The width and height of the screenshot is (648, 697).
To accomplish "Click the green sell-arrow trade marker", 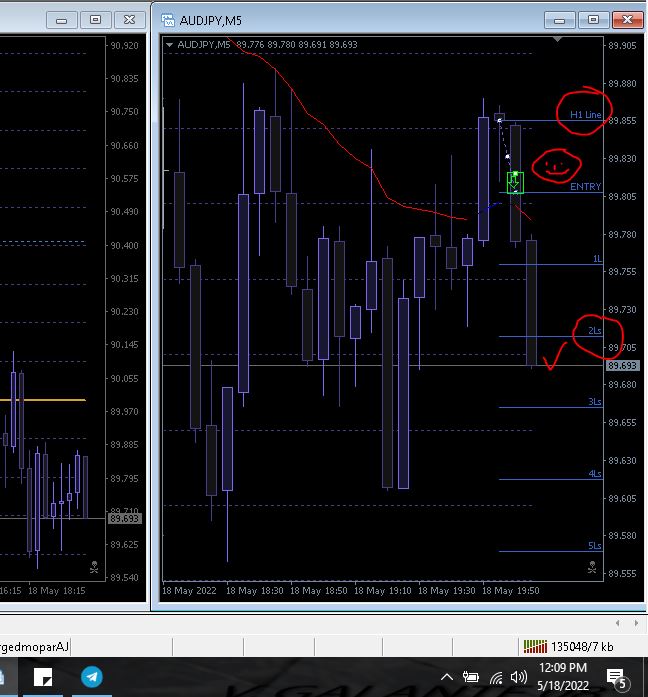I will (515, 183).
